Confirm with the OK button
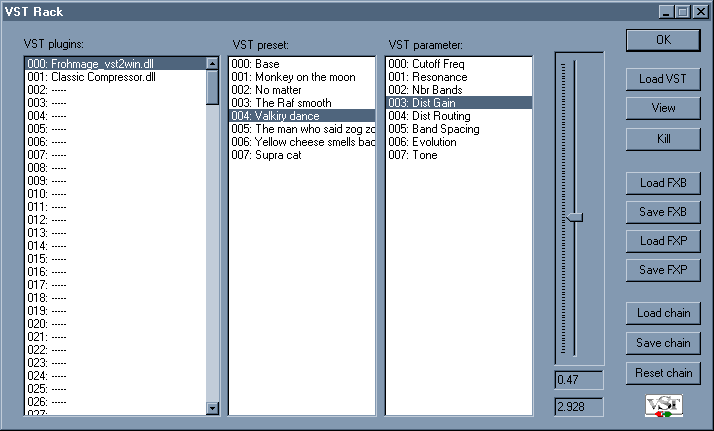The width and height of the screenshot is (714, 431). click(x=663, y=40)
